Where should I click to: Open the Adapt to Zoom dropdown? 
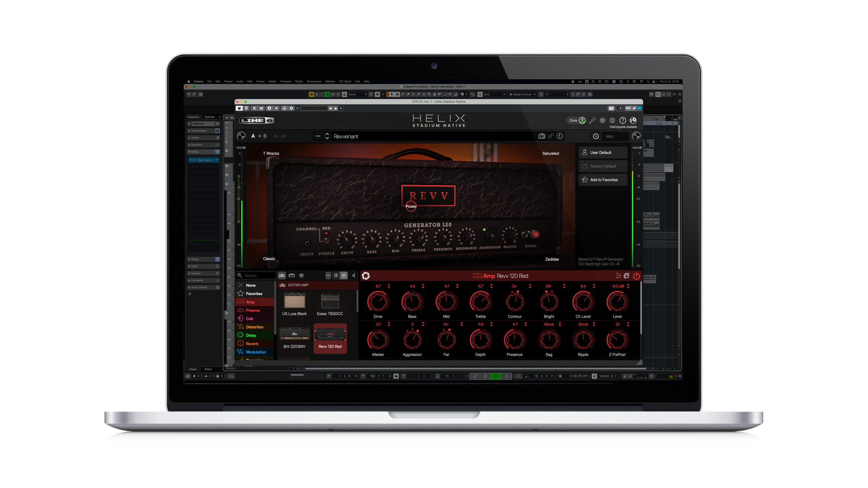(x=522, y=95)
